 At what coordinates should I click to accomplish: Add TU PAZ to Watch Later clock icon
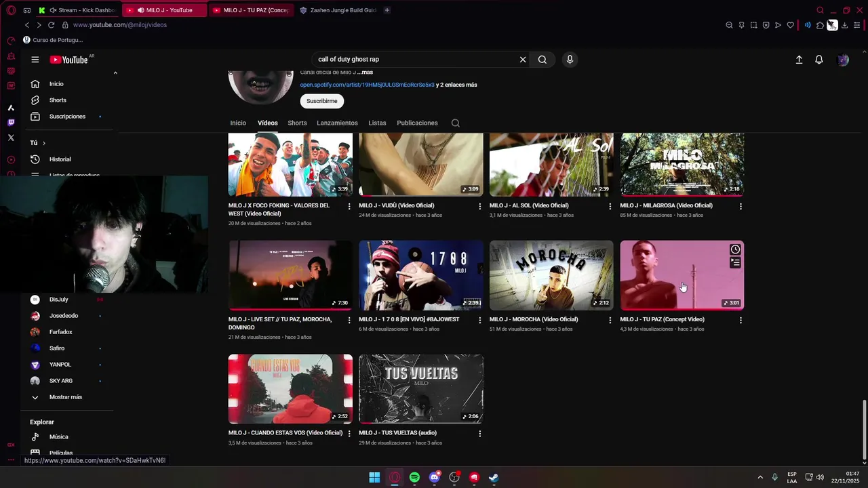click(735, 249)
